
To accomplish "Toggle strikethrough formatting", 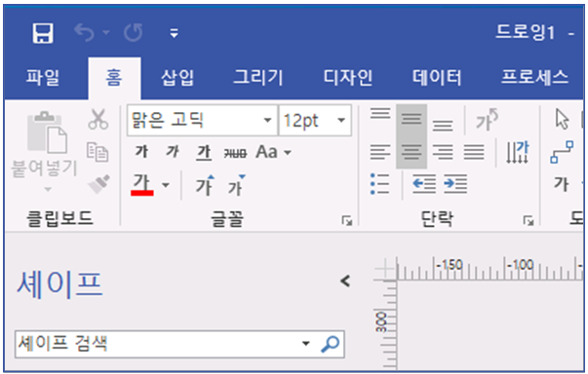I will coord(235,153).
